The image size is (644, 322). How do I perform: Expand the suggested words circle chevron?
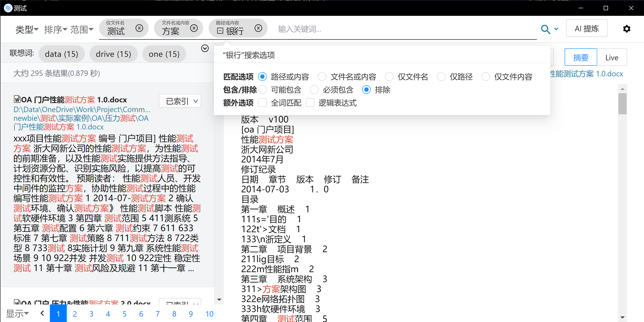pyautogui.click(x=205, y=48)
